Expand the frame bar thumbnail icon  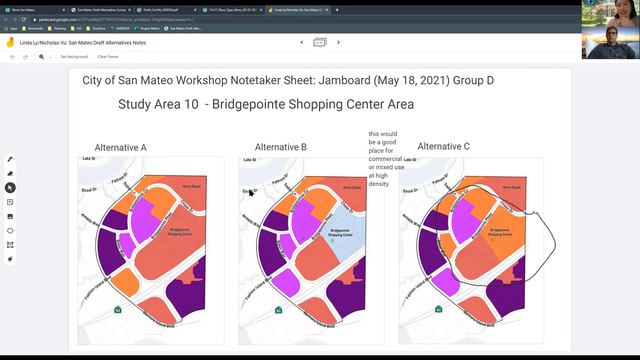click(x=320, y=42)
